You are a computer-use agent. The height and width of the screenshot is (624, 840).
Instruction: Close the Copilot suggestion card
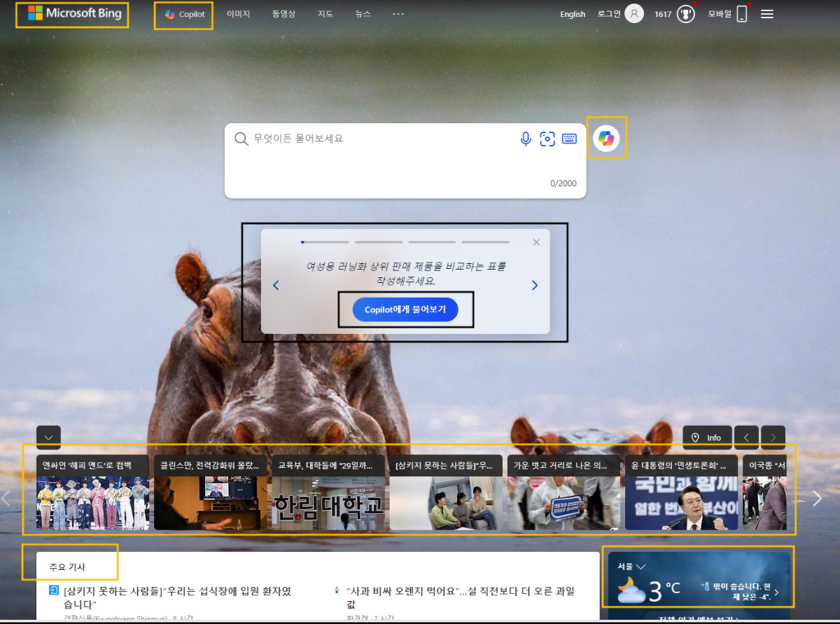536,242
